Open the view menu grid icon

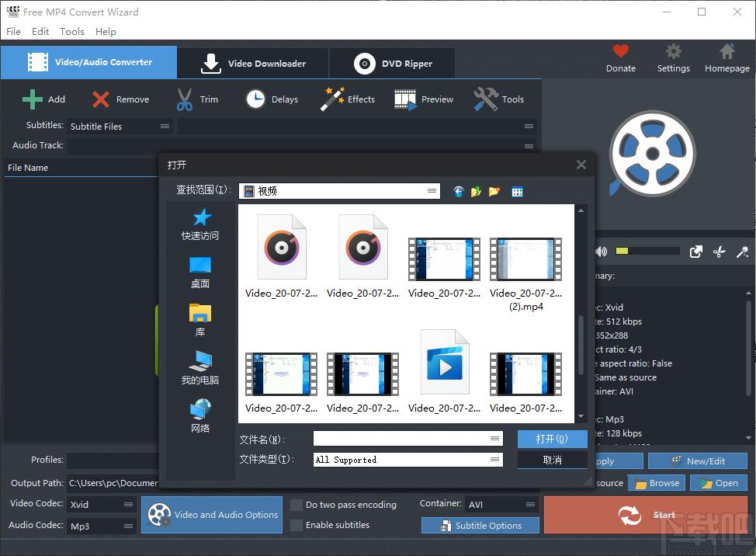coord(517,192)
